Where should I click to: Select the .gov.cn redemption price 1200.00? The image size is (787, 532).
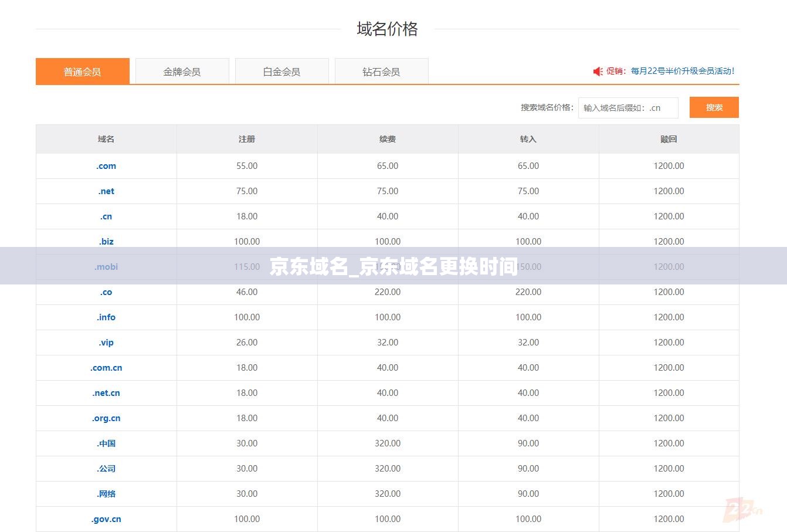[x=669, y=519]
